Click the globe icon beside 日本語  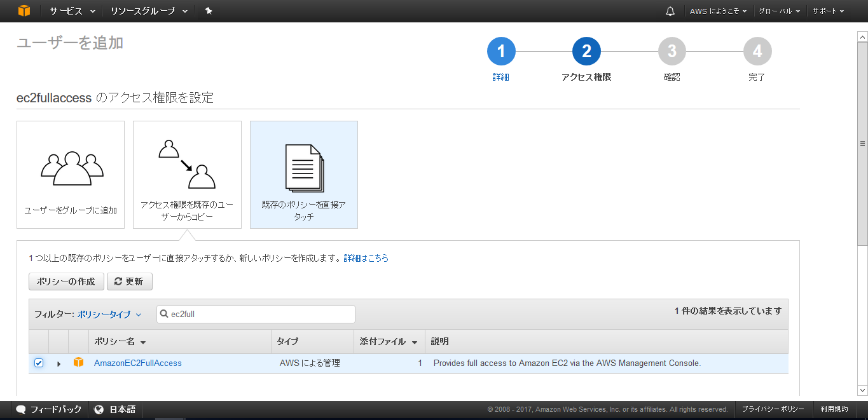tap(99, 410)
